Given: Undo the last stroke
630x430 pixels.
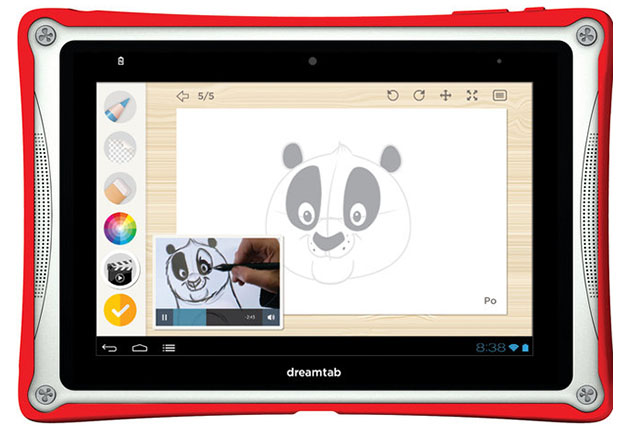Looking at the screenshot, I should click(x=393, y=96).
